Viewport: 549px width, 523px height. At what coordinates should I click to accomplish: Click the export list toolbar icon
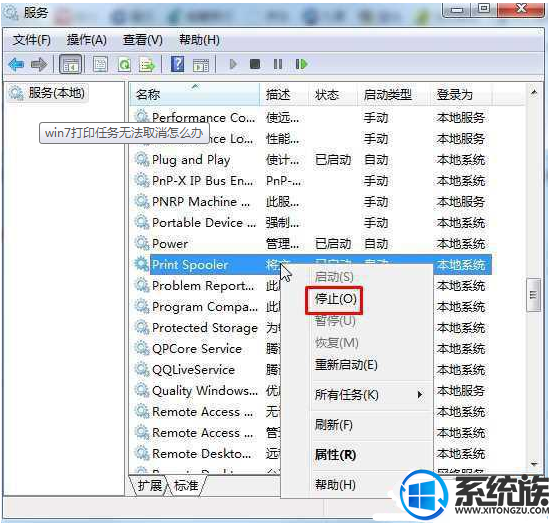tap(147, 65)
